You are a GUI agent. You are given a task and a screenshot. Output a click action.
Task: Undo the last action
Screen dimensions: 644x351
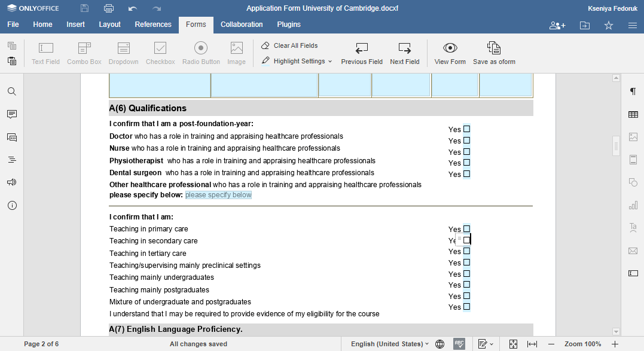(132, 8)
